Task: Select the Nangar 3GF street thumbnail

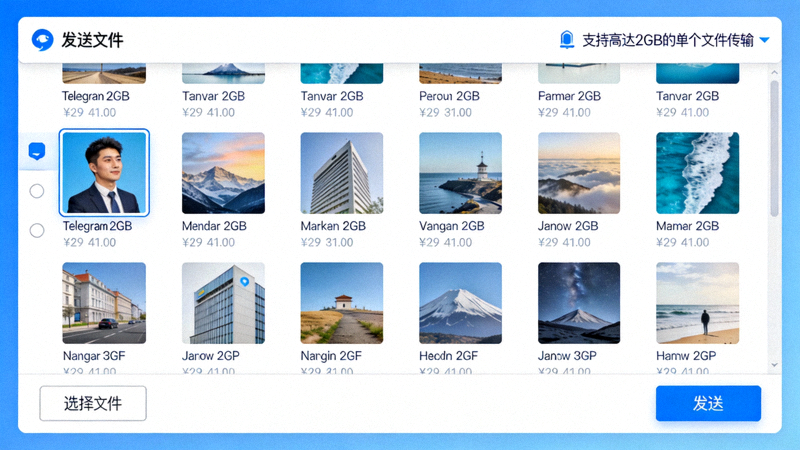Action: [104, 303]
